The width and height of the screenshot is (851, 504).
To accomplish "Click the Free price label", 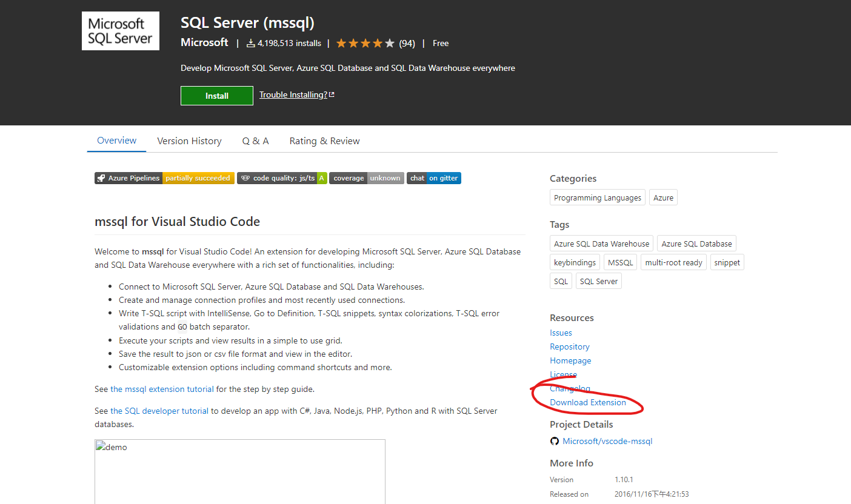I will tap(441, 43).
